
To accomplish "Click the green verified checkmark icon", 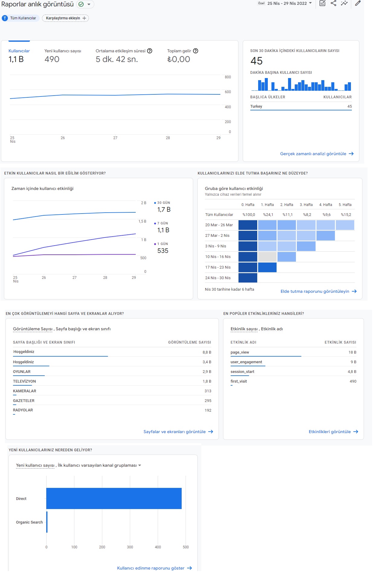I will pos(81,4).
